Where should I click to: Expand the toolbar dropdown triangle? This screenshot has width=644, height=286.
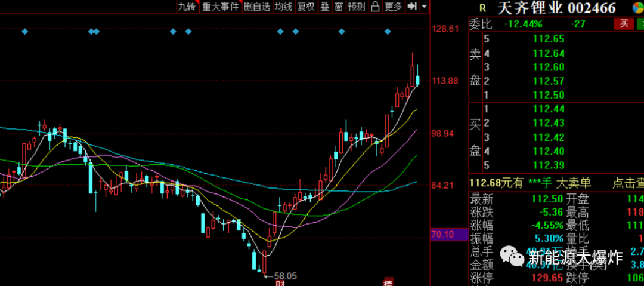(425, 6)
